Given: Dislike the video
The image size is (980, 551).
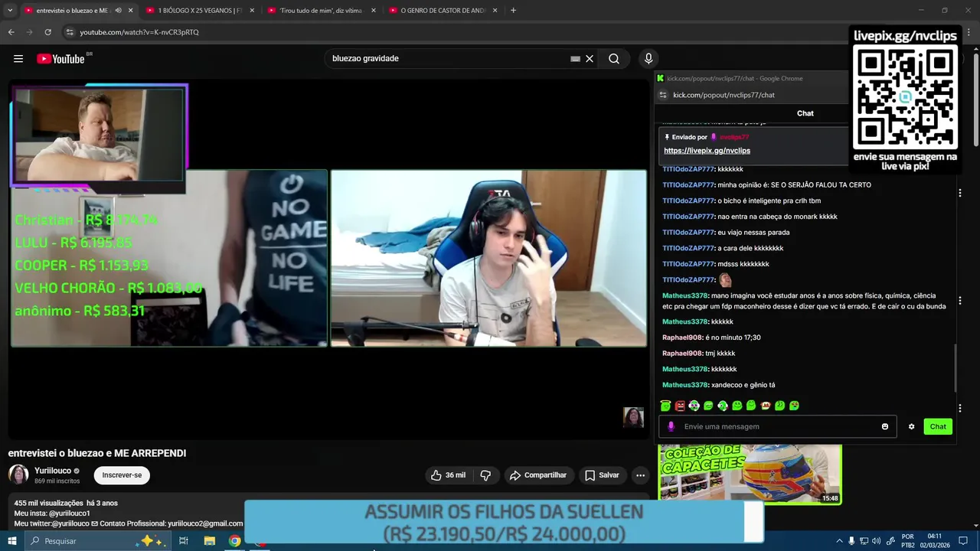Looking at the screenshot, I should click(485, 475).
